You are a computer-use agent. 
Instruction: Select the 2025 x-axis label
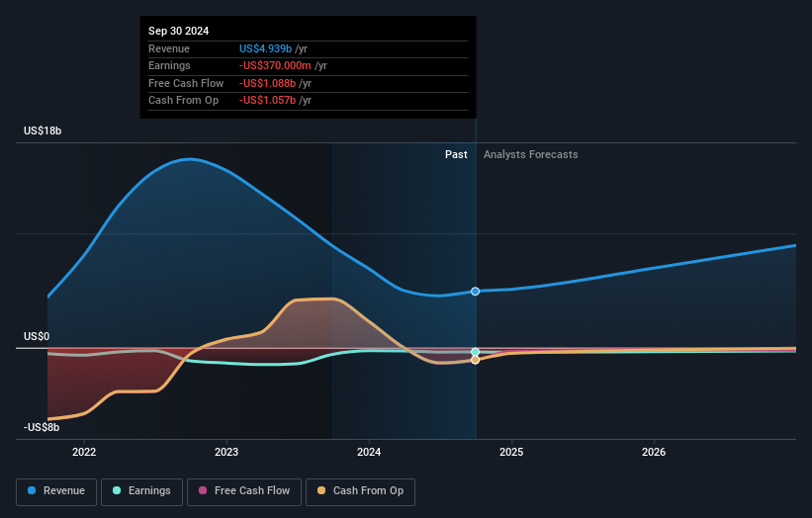click(x=511, y=453)
